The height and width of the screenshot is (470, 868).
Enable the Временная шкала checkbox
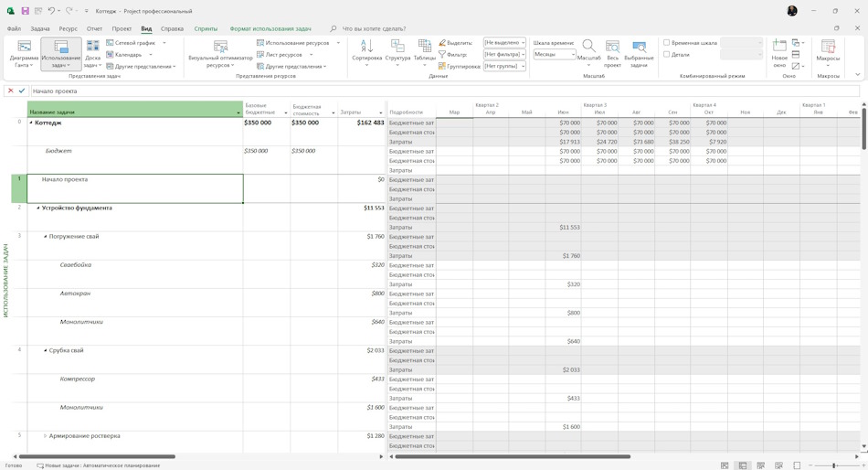click(666, 43)
